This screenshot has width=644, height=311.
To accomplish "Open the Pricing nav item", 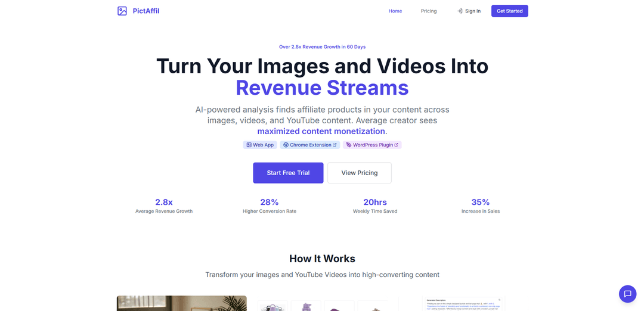I will [x=429, y=11].
